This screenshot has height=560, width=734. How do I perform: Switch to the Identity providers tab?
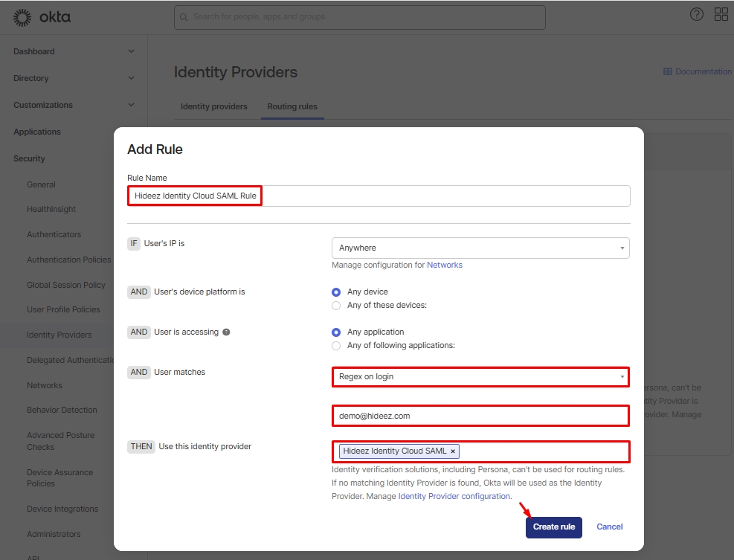coord(213,106)
